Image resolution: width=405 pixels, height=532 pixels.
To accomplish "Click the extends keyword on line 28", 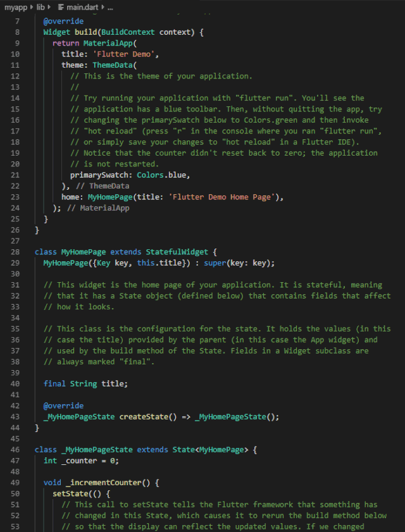I will [x=126, y=252].
